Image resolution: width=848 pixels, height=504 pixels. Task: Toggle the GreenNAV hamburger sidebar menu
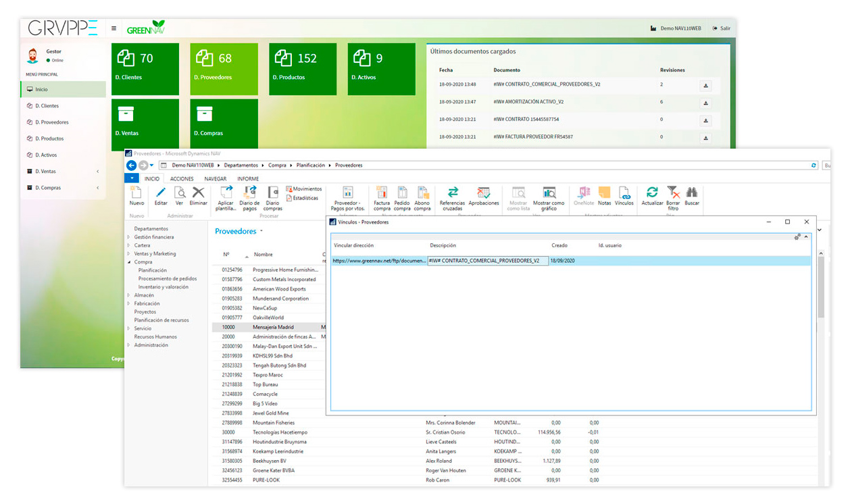tap(114, 28)
